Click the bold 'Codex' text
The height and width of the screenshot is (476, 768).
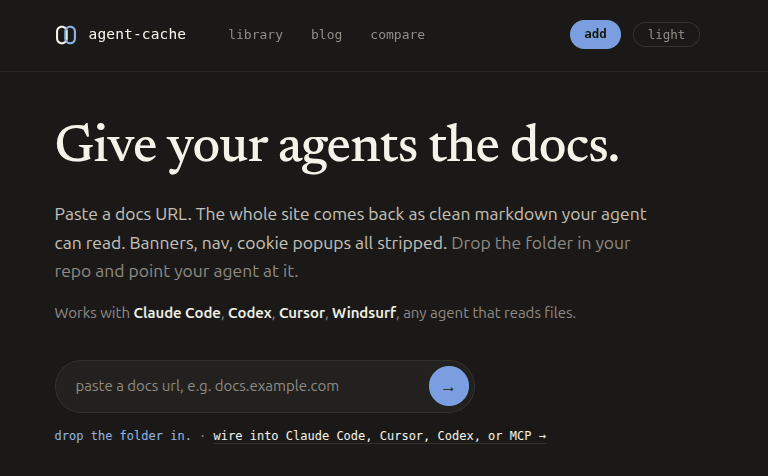[x=250, y=313]
